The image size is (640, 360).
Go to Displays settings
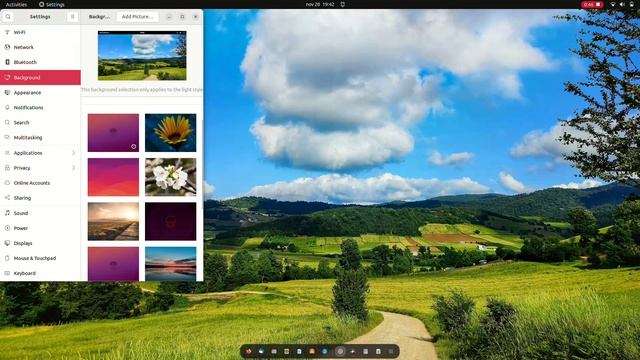40,243
